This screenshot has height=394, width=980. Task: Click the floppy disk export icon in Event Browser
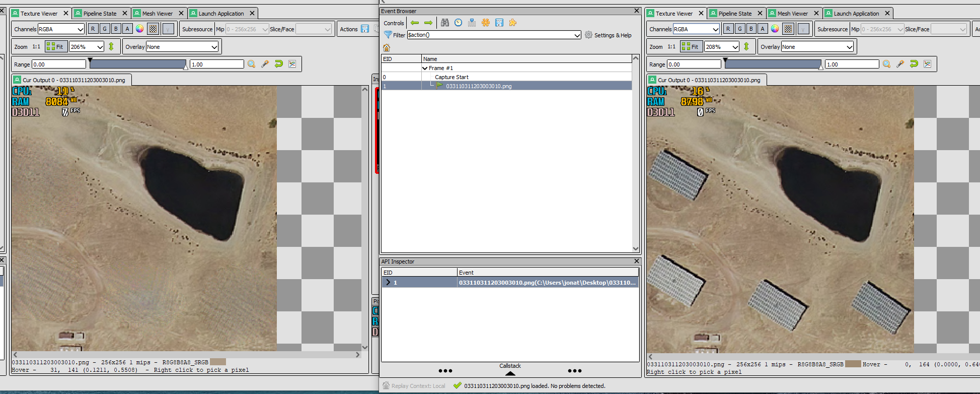499,23
